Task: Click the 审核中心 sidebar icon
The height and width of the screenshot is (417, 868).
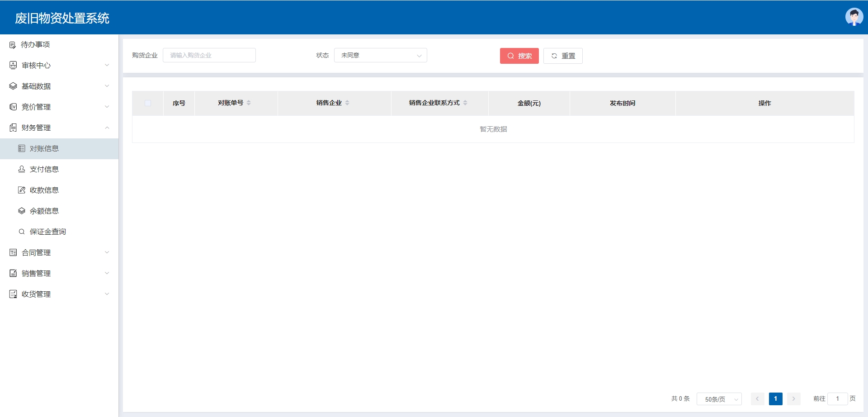Action: click(13, 65)
